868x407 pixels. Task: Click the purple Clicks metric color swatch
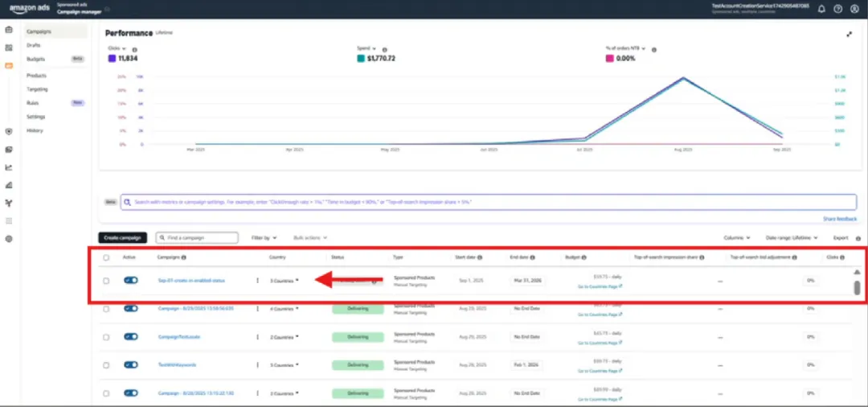113,58
